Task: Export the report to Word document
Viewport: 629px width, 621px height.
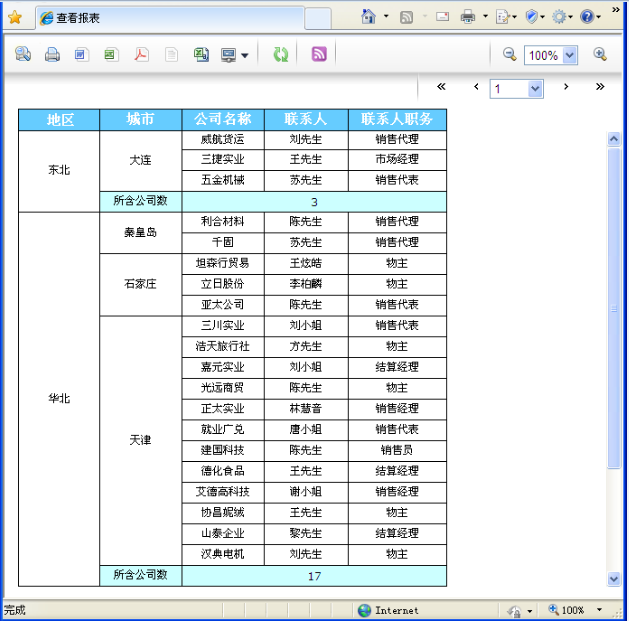Action: (x=81, y=54)
